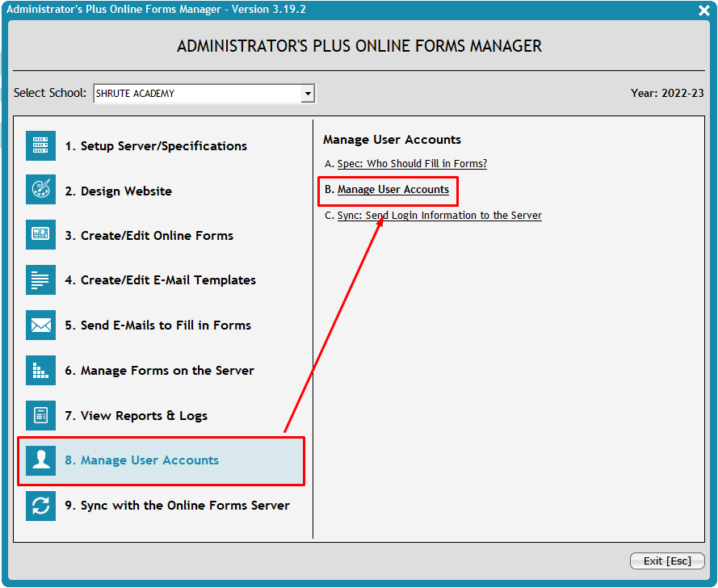Open Spec: Who Should Fill in Forms? link
The height and width of the screenshot is (588, 718).
click(412, 163)
